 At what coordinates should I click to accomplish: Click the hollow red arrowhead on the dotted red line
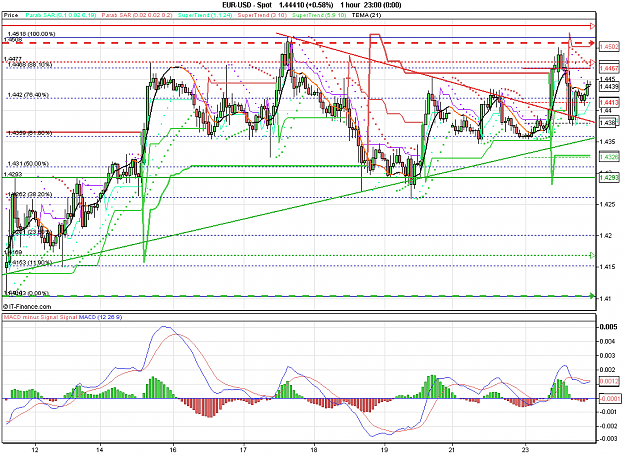[x=592, y=63]
